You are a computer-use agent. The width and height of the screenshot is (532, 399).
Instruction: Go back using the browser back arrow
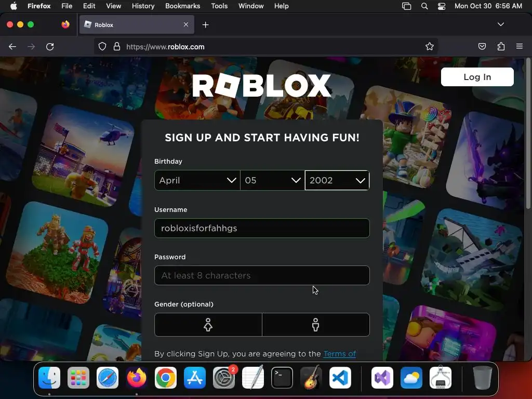click(x=12, y=47)
